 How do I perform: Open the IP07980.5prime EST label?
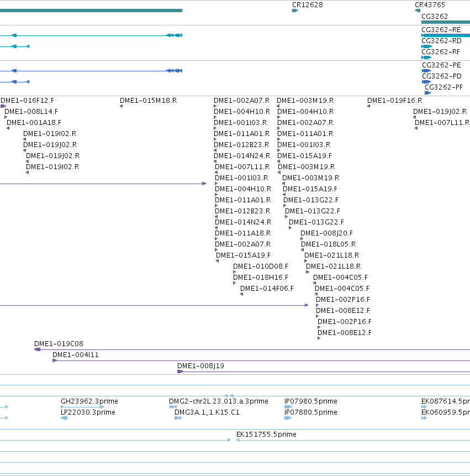311,401
